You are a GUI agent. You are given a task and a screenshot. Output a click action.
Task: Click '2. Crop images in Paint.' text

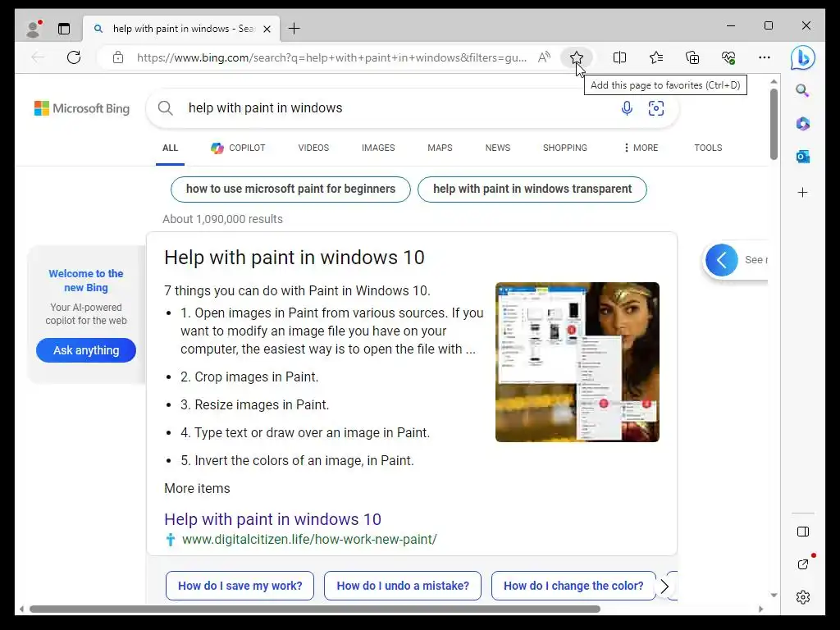click(249, 377)
